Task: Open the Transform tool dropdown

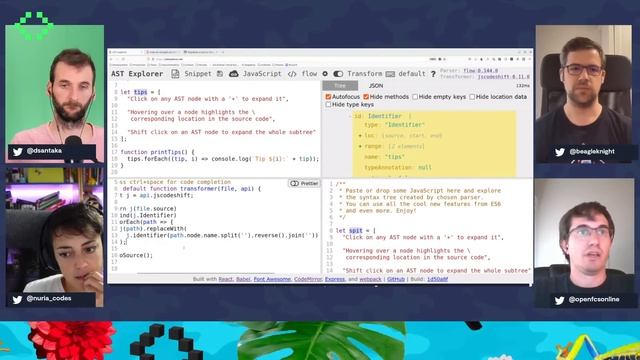Action: [365, 74]
